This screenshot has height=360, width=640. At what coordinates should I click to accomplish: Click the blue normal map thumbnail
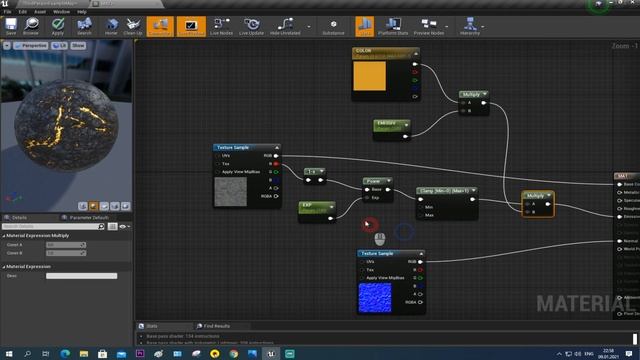click(375, 298)
